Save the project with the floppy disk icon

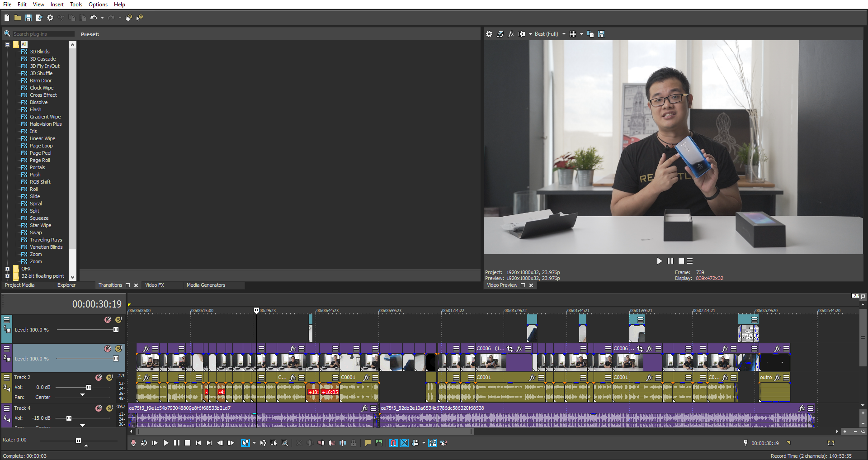pyautogui.click(x=28, y=18)
